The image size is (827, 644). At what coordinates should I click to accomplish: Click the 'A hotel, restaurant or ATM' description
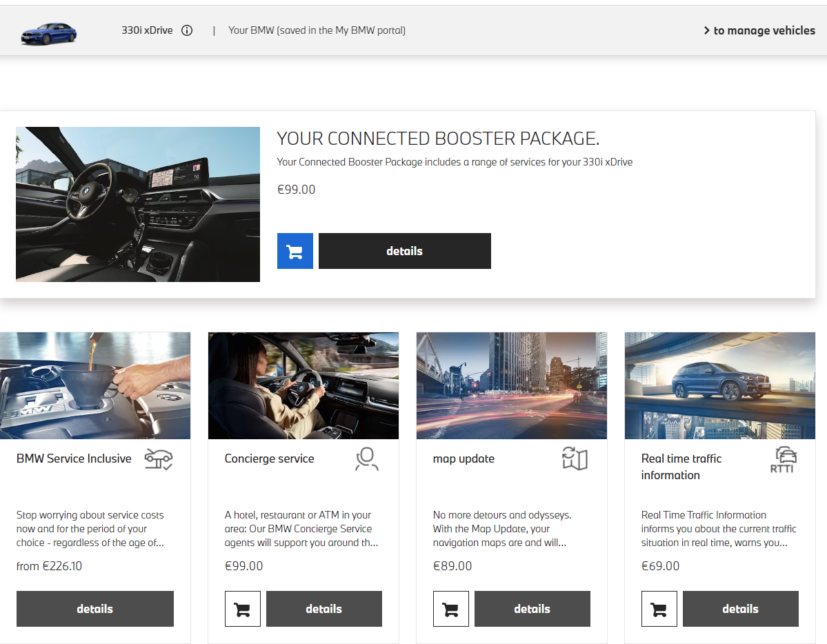(x=301, y=528)
